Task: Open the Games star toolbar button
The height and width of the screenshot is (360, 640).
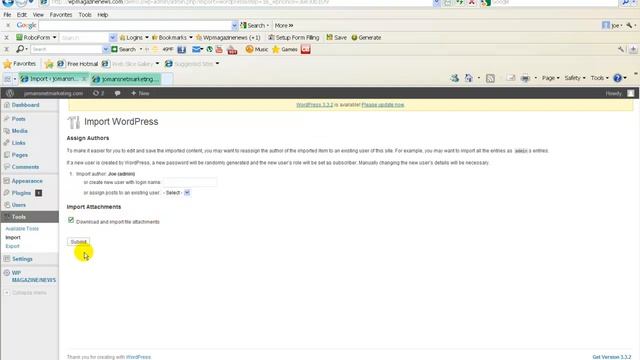Action: (x=285, y=49)
